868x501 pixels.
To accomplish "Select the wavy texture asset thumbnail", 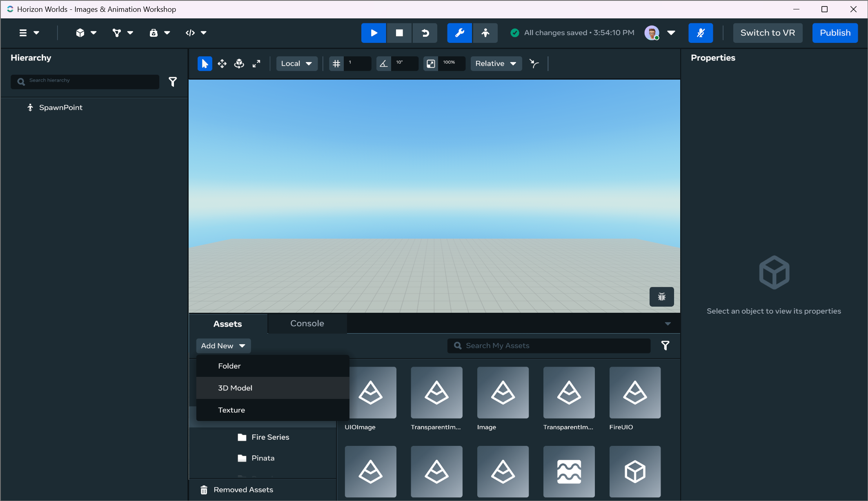I will [x=569, y=472].
